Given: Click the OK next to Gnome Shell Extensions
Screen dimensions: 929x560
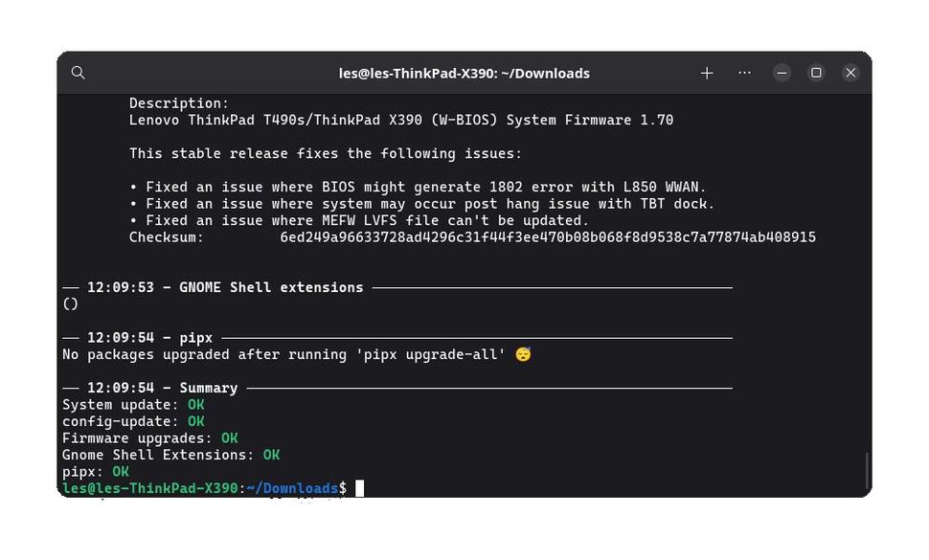Looking at the screenshot, I should (271, 455).
